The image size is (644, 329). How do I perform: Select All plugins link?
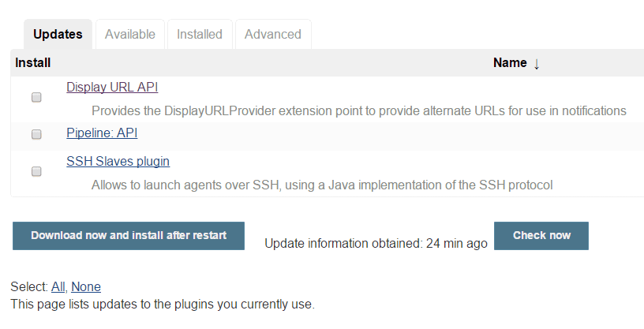point(58,286)
